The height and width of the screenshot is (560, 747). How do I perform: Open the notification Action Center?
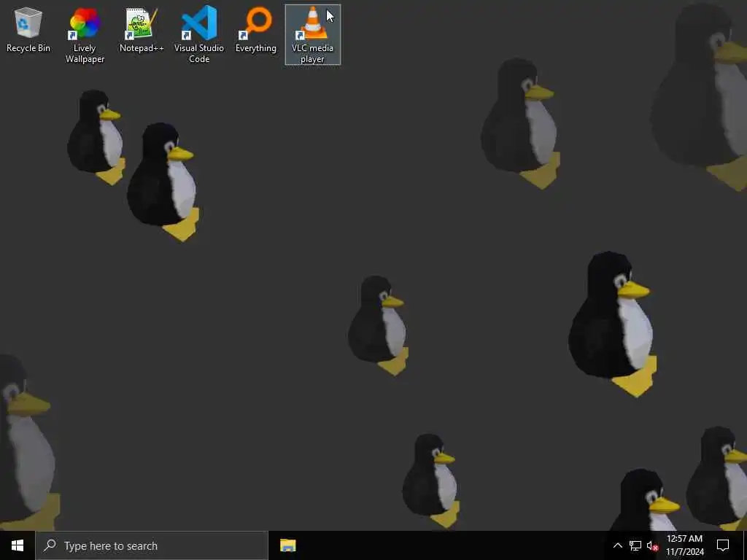tap(723, 545)
